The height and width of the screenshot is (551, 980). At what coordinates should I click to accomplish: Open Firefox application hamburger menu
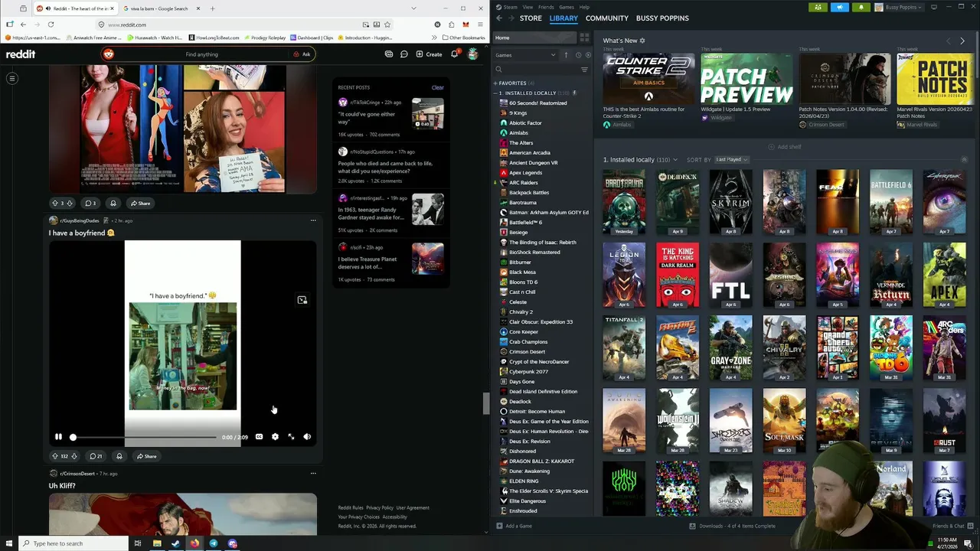(480, 24)
